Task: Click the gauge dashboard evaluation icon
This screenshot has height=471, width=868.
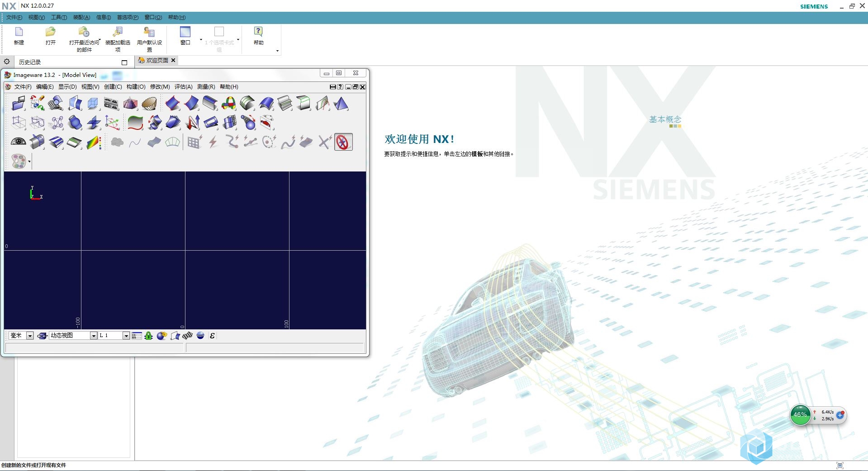Action: pos(18,142)
